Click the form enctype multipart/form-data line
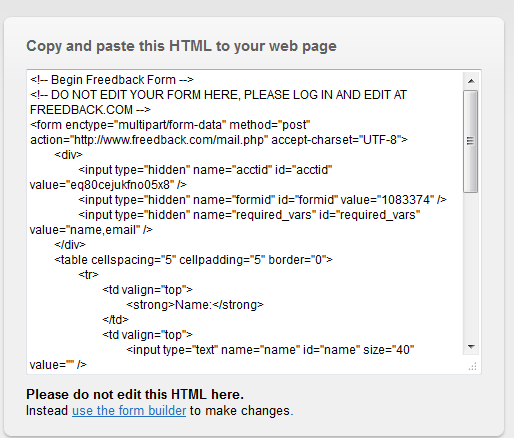 tap(170, 125)
